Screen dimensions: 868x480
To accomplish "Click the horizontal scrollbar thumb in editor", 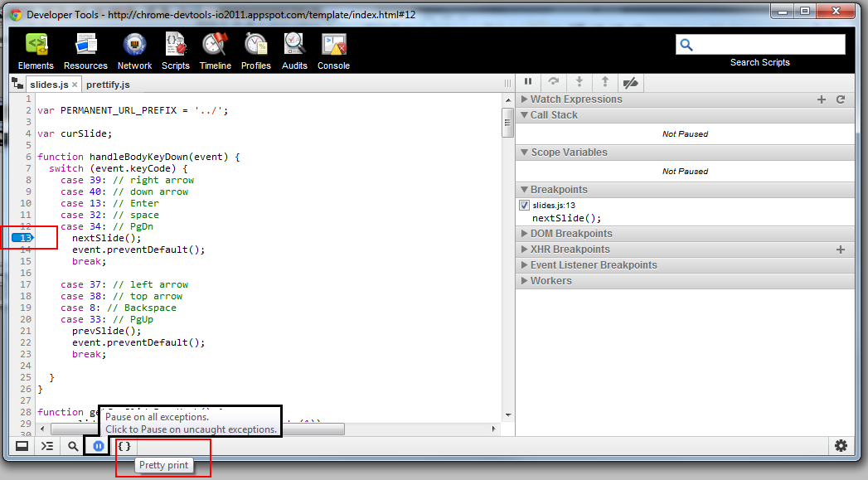I will (197, 429).
